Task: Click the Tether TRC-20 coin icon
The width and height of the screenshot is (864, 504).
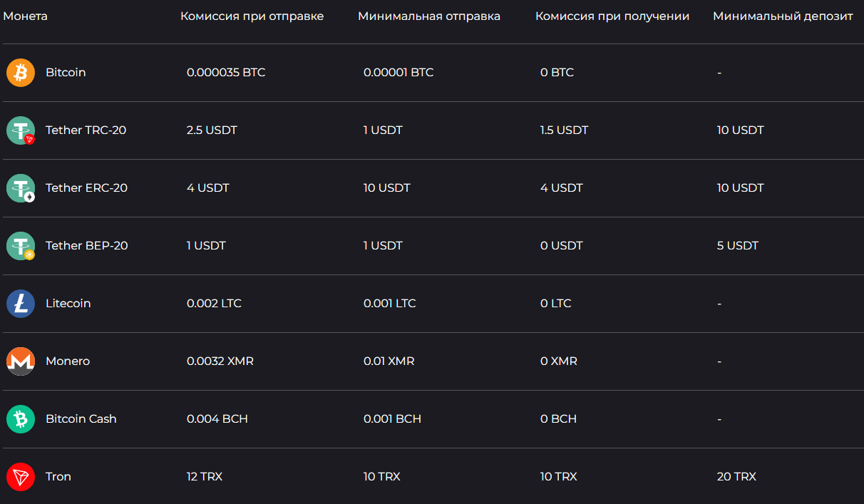Action: [21, 130]
